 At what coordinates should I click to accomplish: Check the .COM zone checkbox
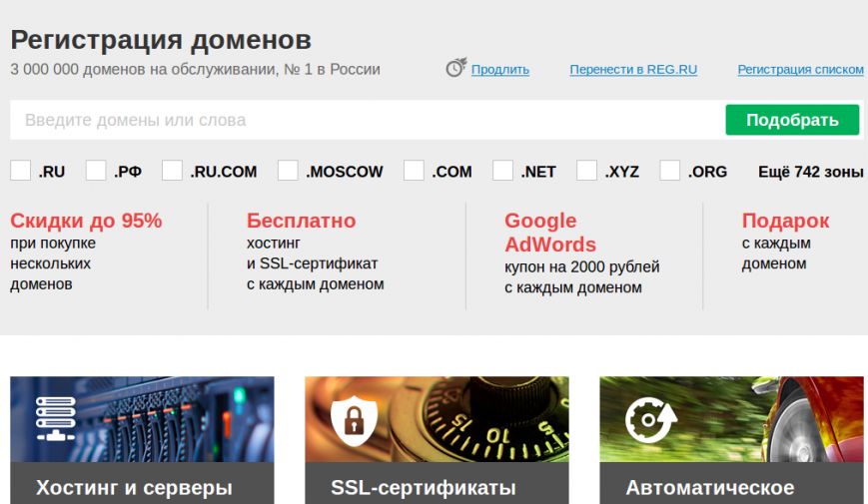click(x=414, y=171)
